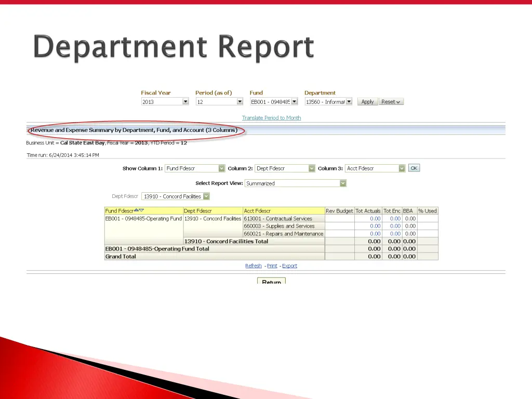Screen dimensions: 532x399
Task: Click the Print link
Action: click(x=272, y=265)
